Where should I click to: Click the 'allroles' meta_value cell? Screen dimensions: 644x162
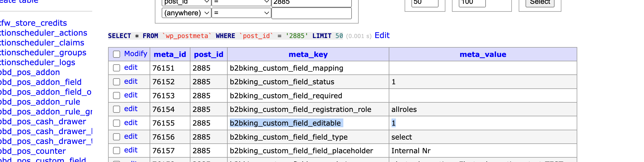tap(483, 109)
